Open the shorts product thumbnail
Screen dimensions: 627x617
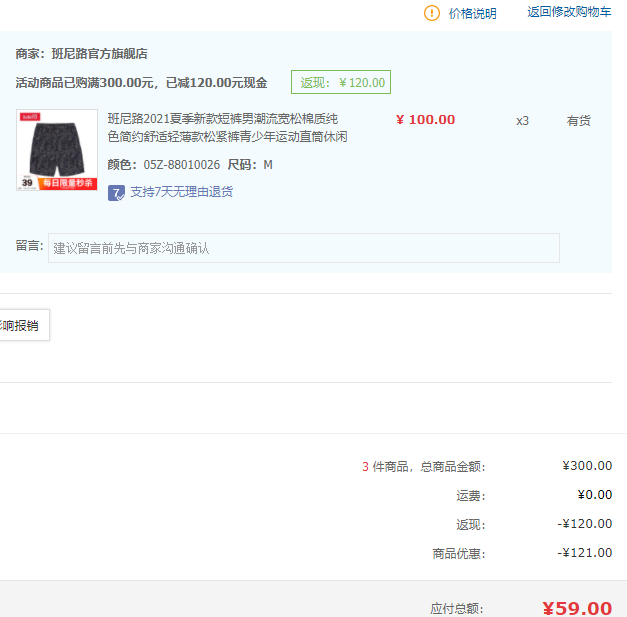57,150
